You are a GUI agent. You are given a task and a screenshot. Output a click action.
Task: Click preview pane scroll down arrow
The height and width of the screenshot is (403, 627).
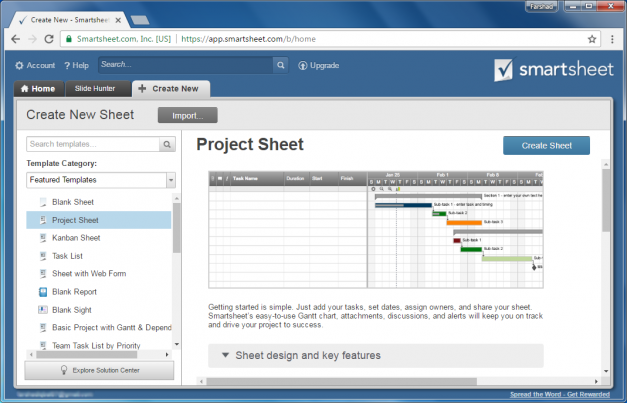pyautogui.click(x=606, y=371)
